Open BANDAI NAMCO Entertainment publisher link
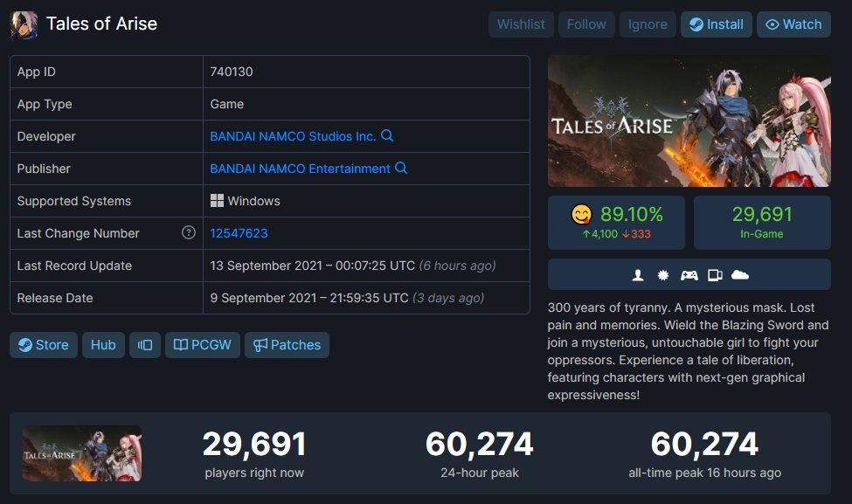 click(x=300, y=169)
